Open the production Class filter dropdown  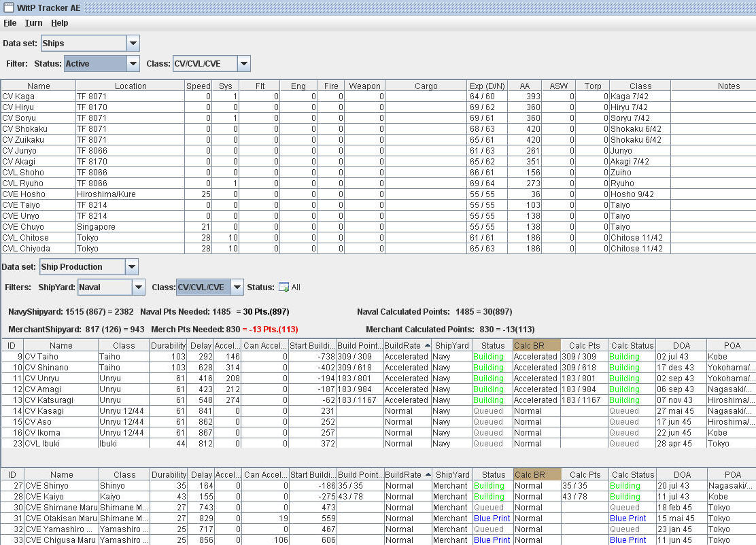(x=237, y=287)
